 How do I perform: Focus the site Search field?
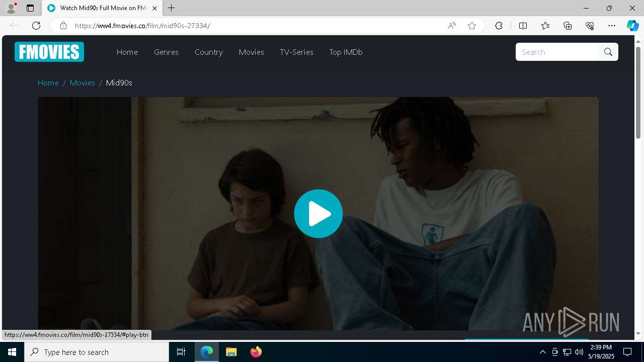pos(558,52)
